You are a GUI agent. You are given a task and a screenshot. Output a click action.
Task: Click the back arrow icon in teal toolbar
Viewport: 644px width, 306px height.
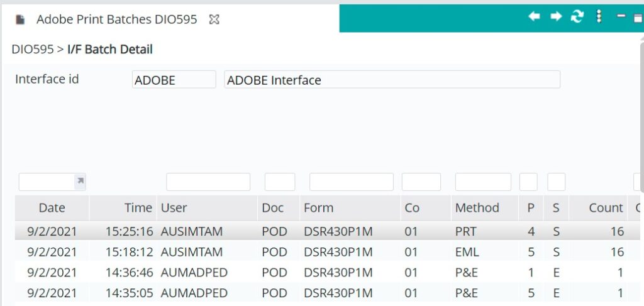click(534, 16)
